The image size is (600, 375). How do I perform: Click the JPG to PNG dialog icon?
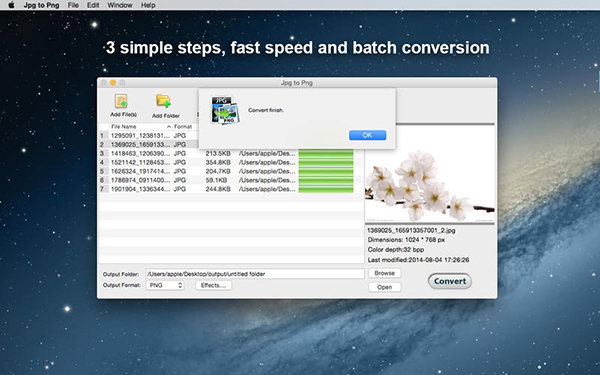pyautogui.click(x=225, y=110)
